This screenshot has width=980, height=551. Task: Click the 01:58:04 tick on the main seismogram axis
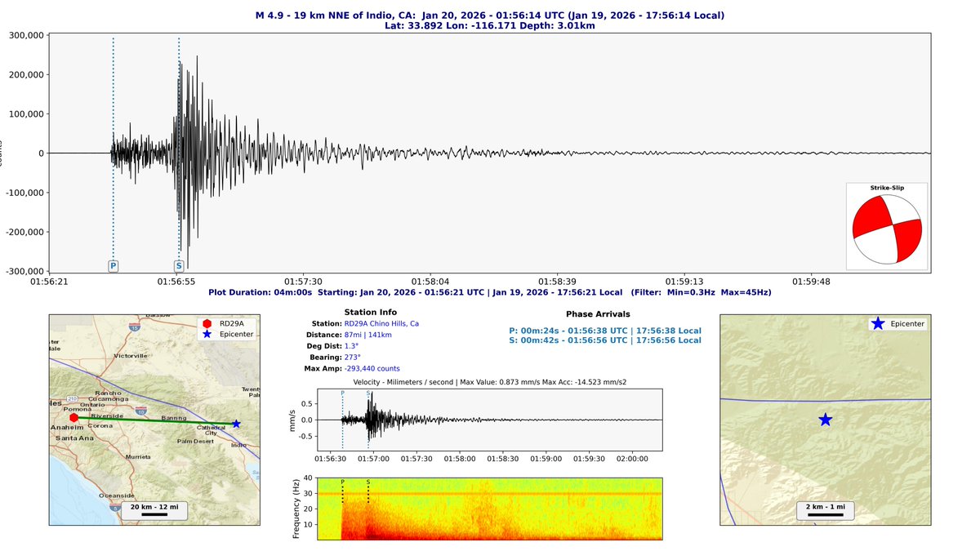pyautogui.click(x=431, y=281)
